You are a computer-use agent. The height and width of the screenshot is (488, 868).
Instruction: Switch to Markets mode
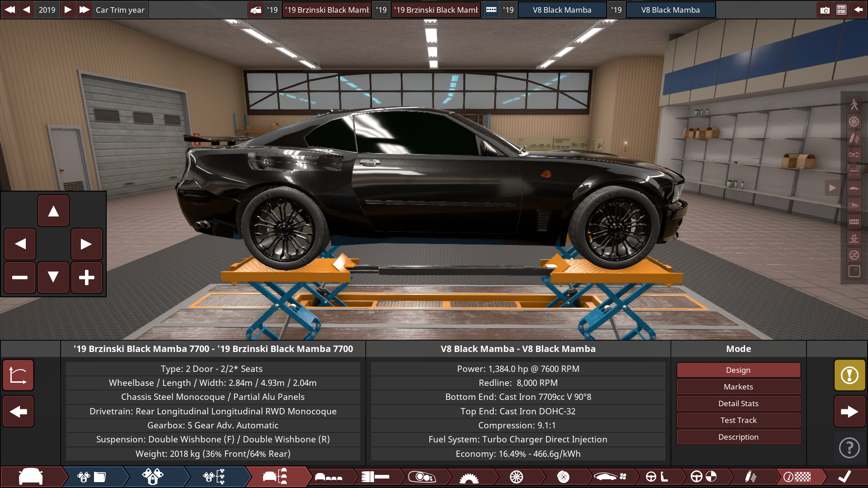[x=738, y=387]
